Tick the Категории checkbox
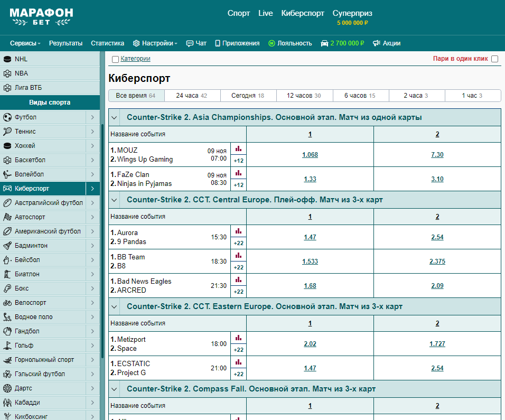 (x=115, y=59)
